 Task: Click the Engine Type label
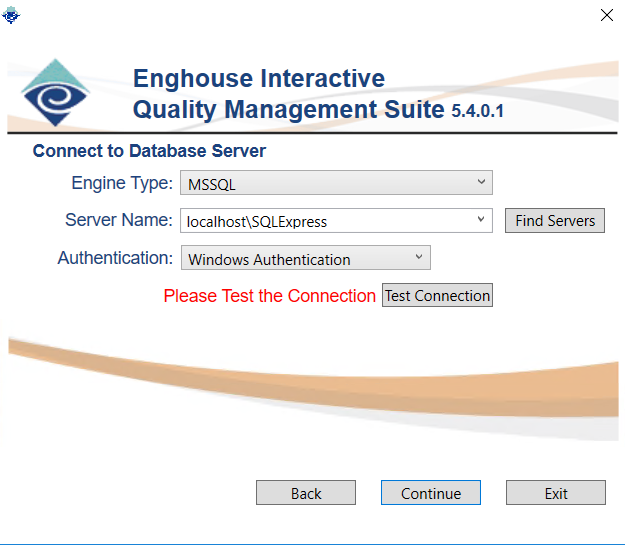point(121,184)
